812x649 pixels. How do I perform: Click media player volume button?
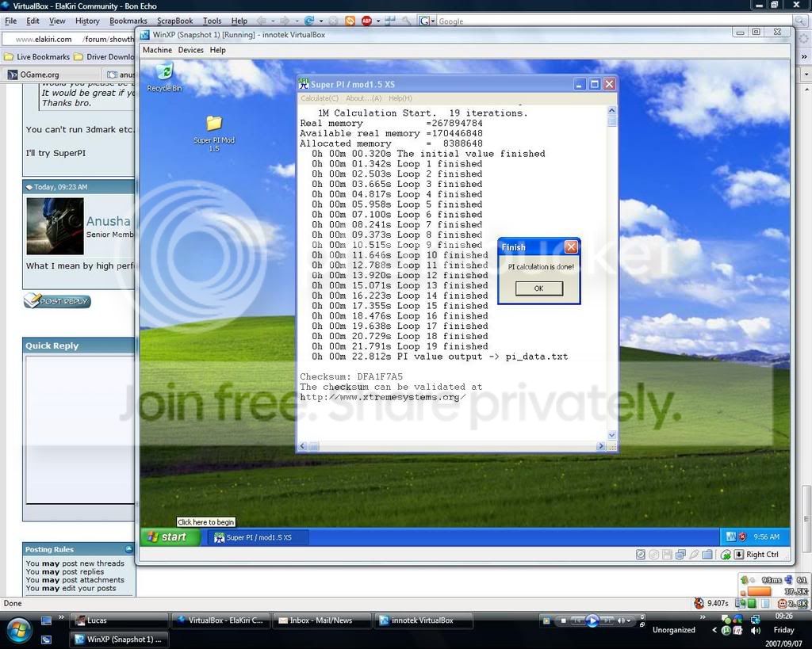click(622, 620)
